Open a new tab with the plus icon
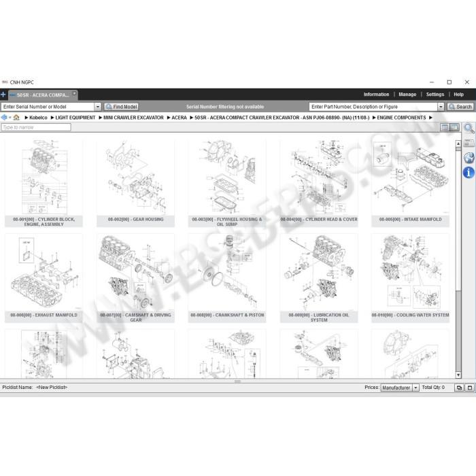 3,95
